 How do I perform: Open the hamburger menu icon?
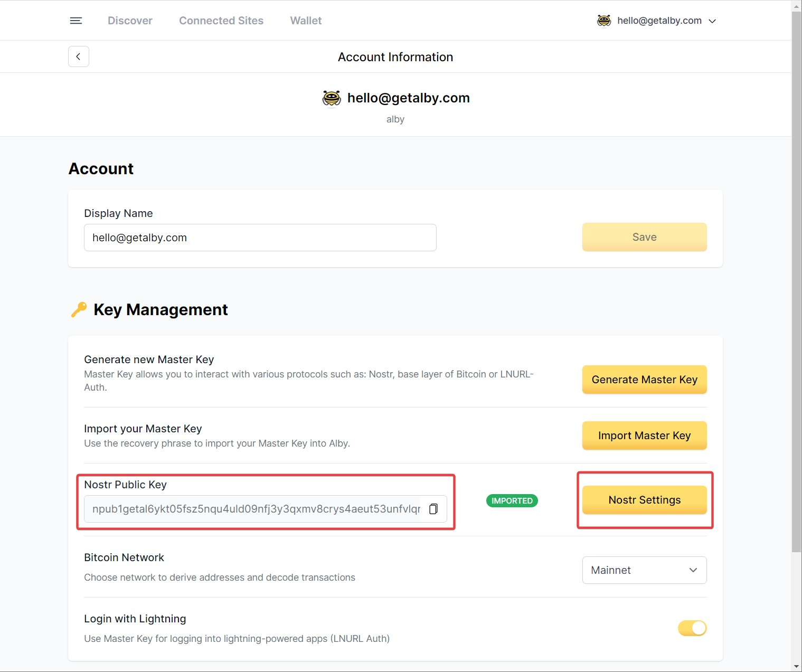(x=76, y=21)
